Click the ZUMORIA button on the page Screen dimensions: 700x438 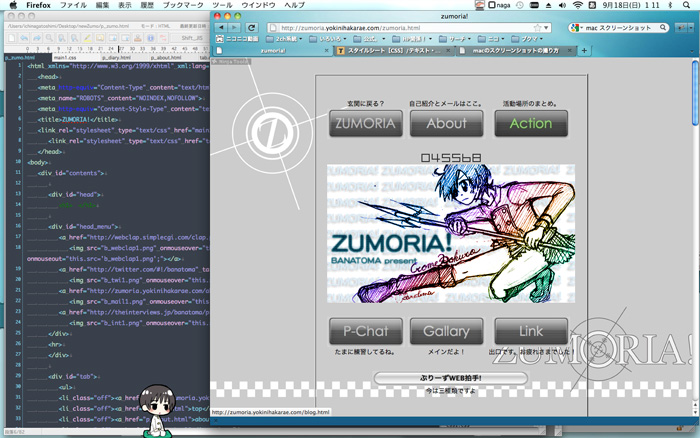pos(366,123)
